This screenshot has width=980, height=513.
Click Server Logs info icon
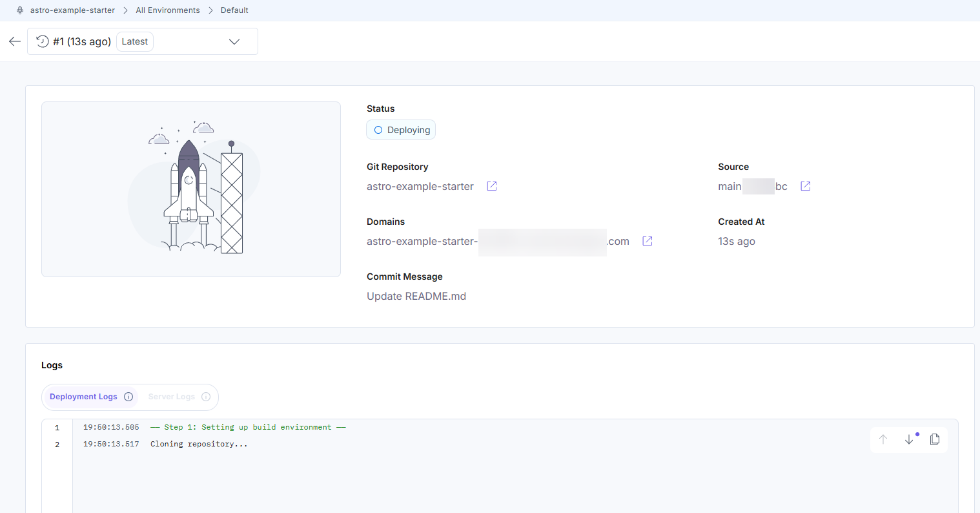point(206,397)
